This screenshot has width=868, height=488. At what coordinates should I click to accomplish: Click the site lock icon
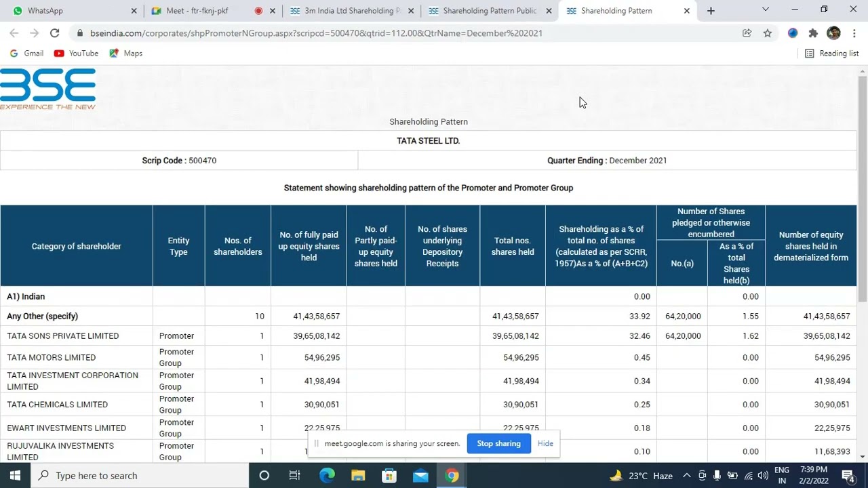[x=80, y=33]
